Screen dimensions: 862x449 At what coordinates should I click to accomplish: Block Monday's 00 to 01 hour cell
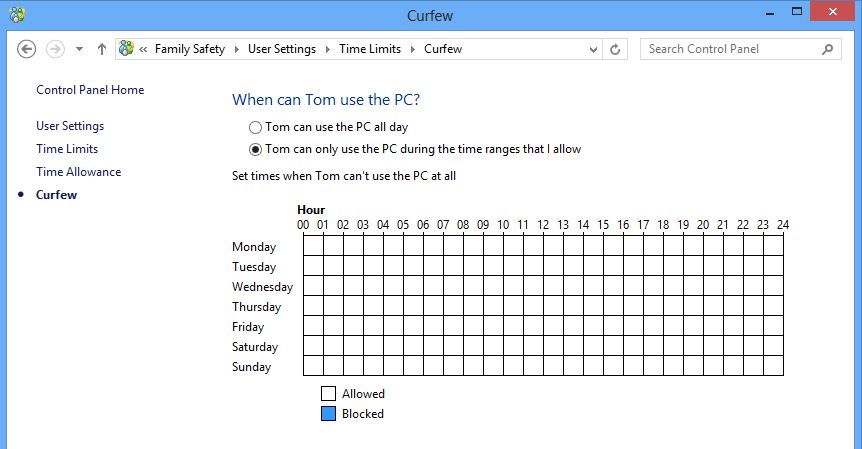point(313,246)
